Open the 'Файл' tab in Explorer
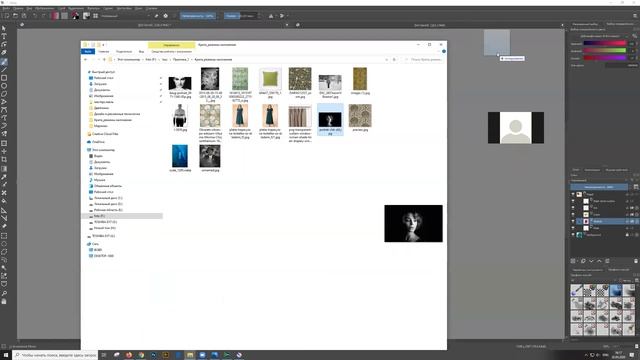 pos(88,51)
